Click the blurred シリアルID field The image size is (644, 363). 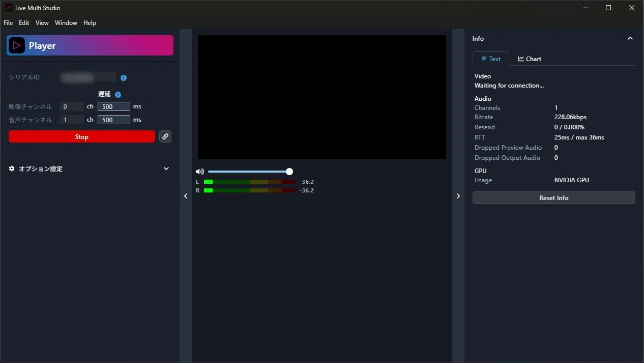88,77
